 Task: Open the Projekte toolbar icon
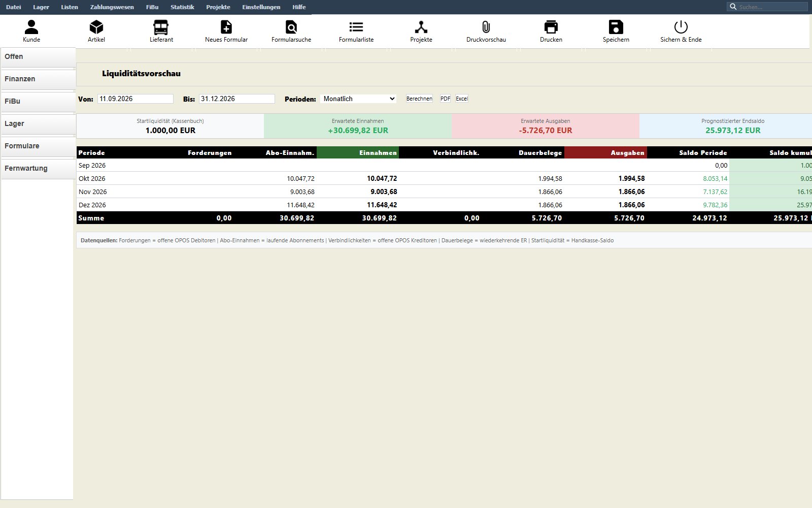(421, 27)
